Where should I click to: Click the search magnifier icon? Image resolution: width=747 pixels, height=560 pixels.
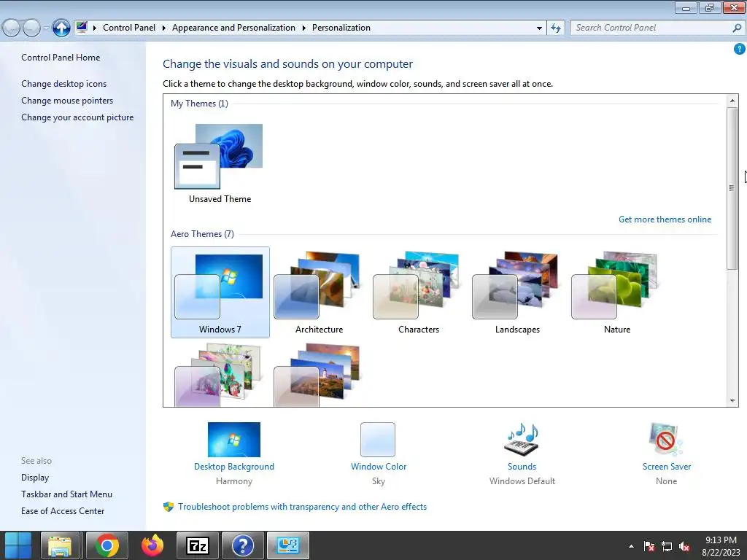point(737,28)
